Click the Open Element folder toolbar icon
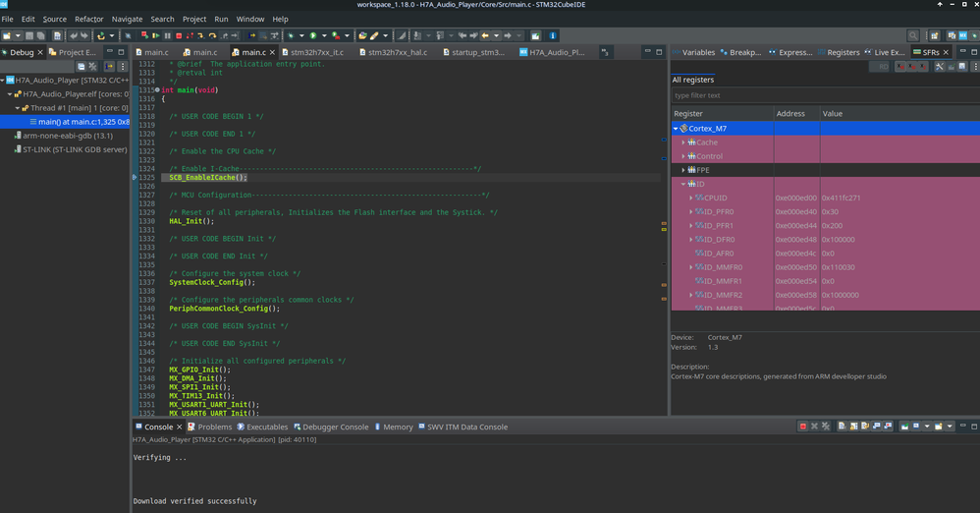 [x=363, y=35]
